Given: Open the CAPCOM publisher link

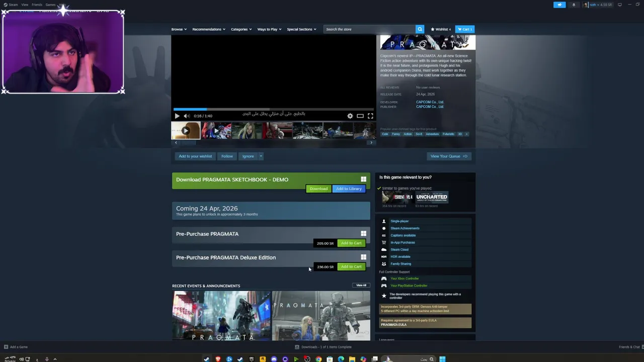Looking at the screenshot, I should [430, 107].
